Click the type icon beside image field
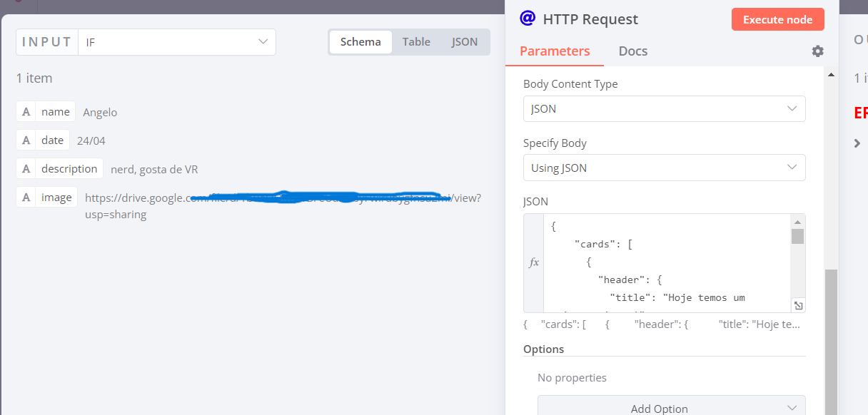Viewport: 868px width, 415px height. [26, 198]
